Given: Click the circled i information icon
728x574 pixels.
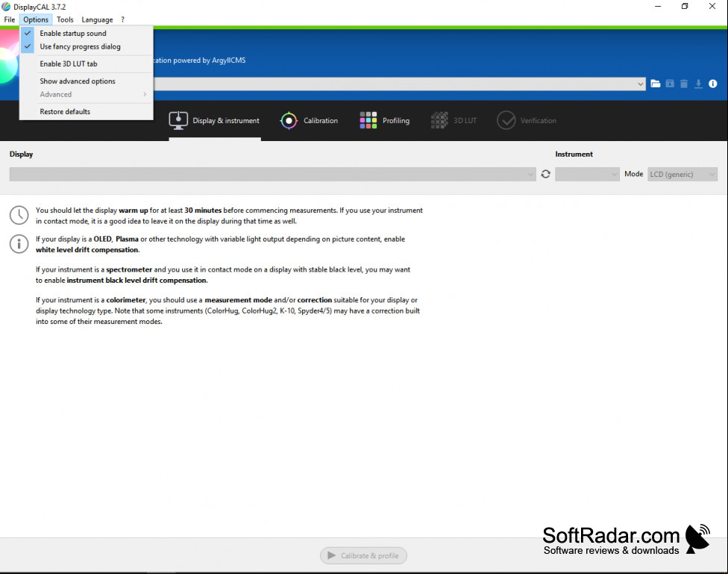Looking at the screenshot, I should click(19, 243).
